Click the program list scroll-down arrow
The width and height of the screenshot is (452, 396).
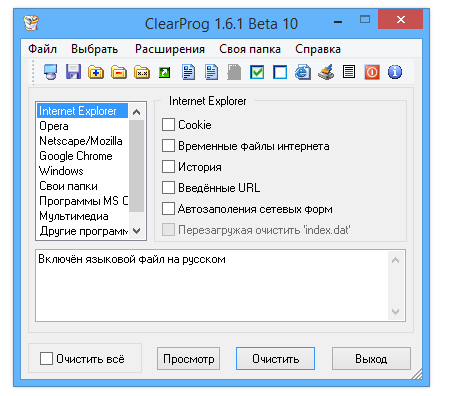pyautogui.click(x=136, y=230)
